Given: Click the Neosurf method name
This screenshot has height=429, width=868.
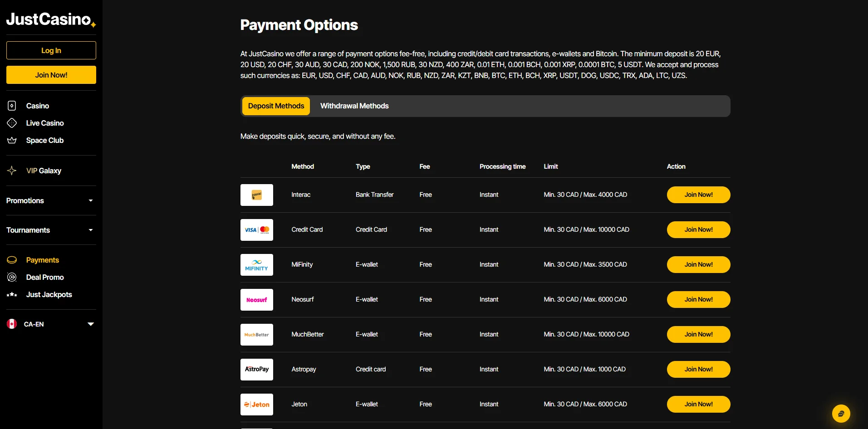Looking at the screenshot, I should [x=303, y=299].
